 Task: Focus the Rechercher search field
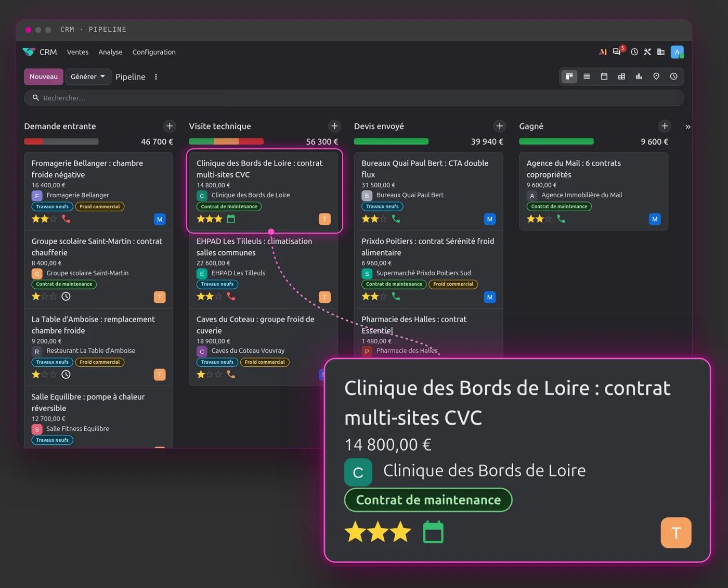[354, 98]
